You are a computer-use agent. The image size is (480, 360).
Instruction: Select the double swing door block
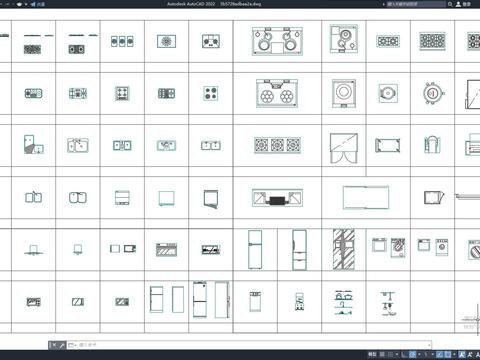click(x=344, y=149)
